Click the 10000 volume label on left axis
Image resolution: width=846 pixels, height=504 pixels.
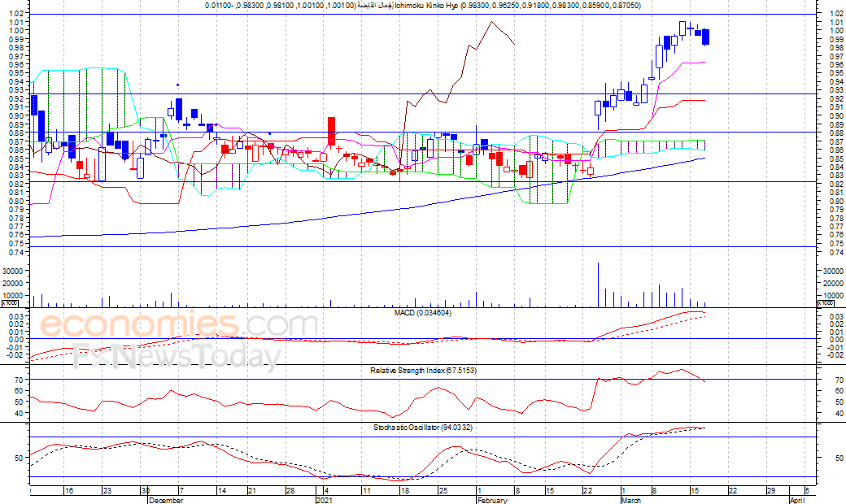pyautogui.click(x=13, y=296)
